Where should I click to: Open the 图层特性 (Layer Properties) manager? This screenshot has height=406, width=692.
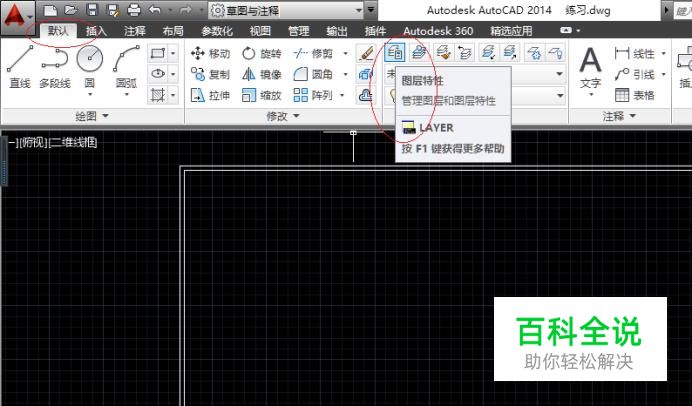tap(395, 53)
